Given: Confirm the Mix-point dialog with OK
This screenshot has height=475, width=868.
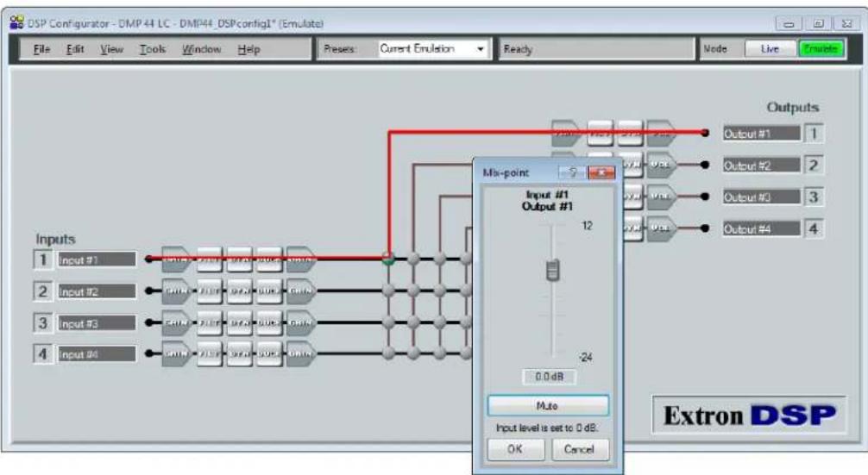Looking at the screenshot, I should point(515,449).
